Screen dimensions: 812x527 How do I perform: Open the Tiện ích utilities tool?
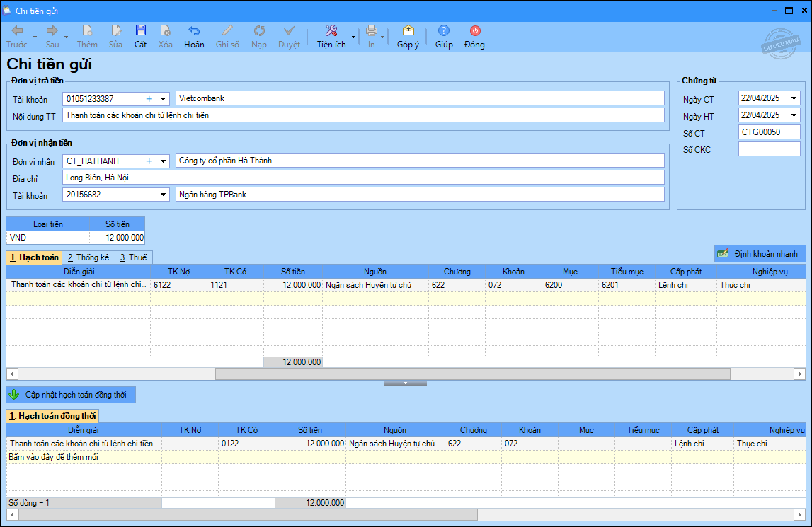(x=331, y=37)
